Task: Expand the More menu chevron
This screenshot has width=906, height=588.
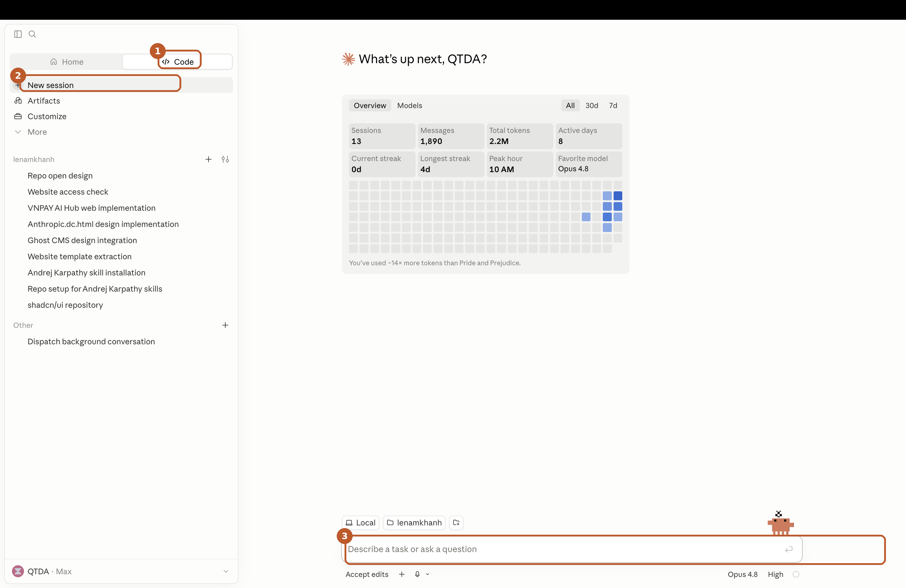Action: point(18,132)
